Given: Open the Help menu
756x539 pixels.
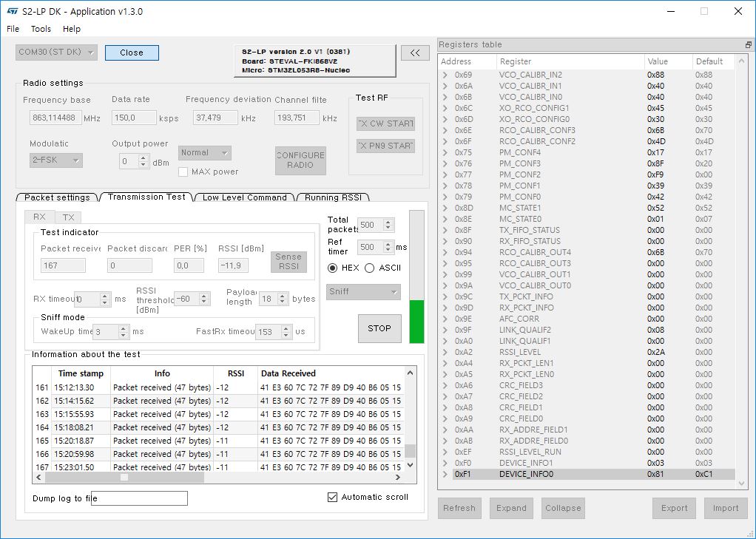Looking at the screenshot, I should tap(72, 29).
